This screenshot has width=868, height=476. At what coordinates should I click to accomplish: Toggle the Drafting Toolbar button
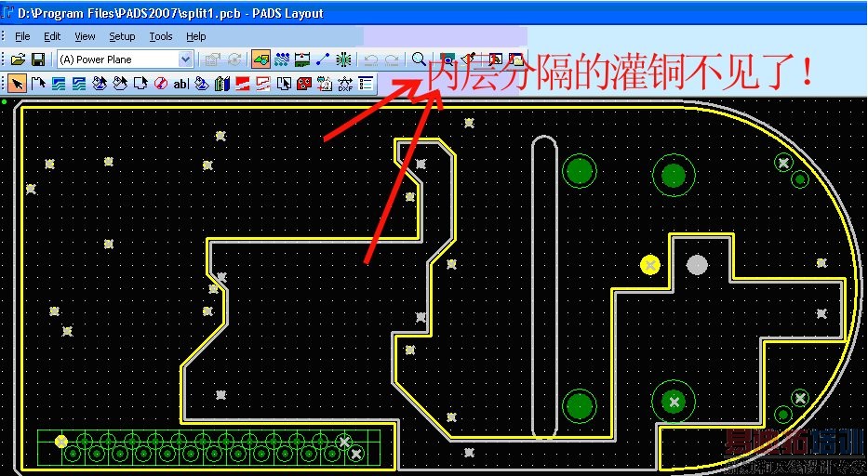pyautogui.click(x=260, y=59)
